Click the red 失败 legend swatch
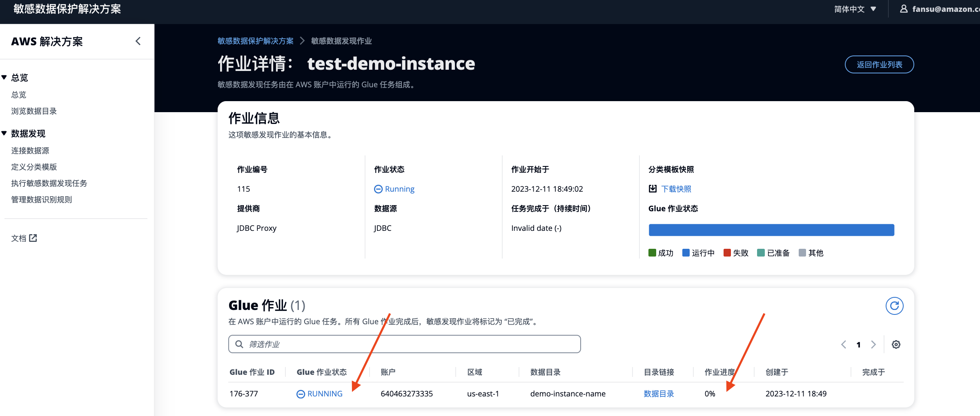Image resolution: width=980 pixels, height=416 pixels. point(727,253)
